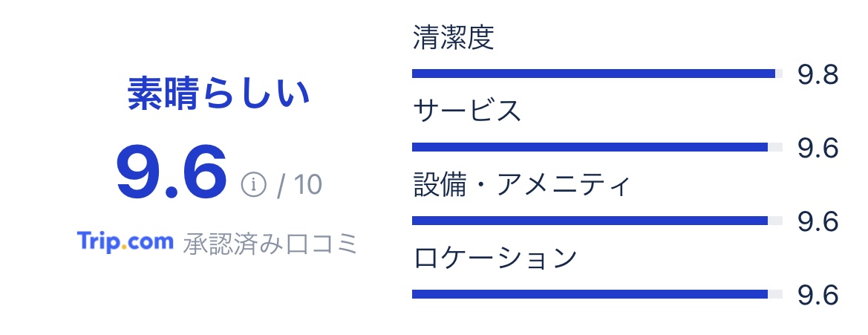This screenshot has width=868, height=335.
Task: Click the 設備・アメニティ category label
Action: [521, 184]
